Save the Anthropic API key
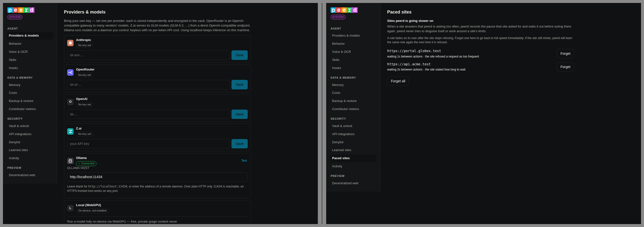644x227 pixels. pos(240,55)
